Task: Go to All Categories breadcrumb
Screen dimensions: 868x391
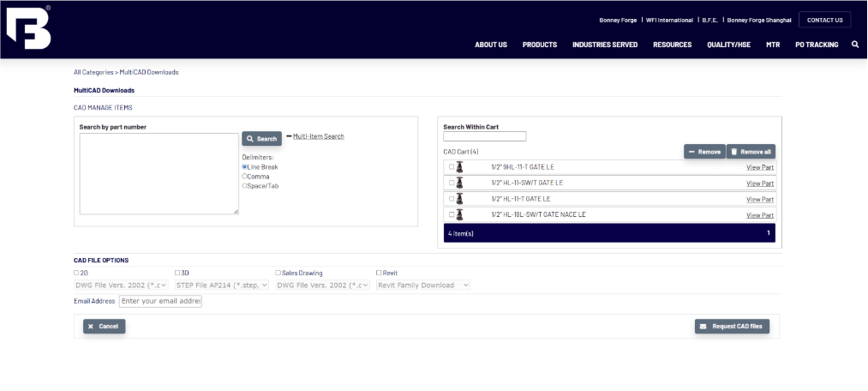Action: click(x=93, y=72)
